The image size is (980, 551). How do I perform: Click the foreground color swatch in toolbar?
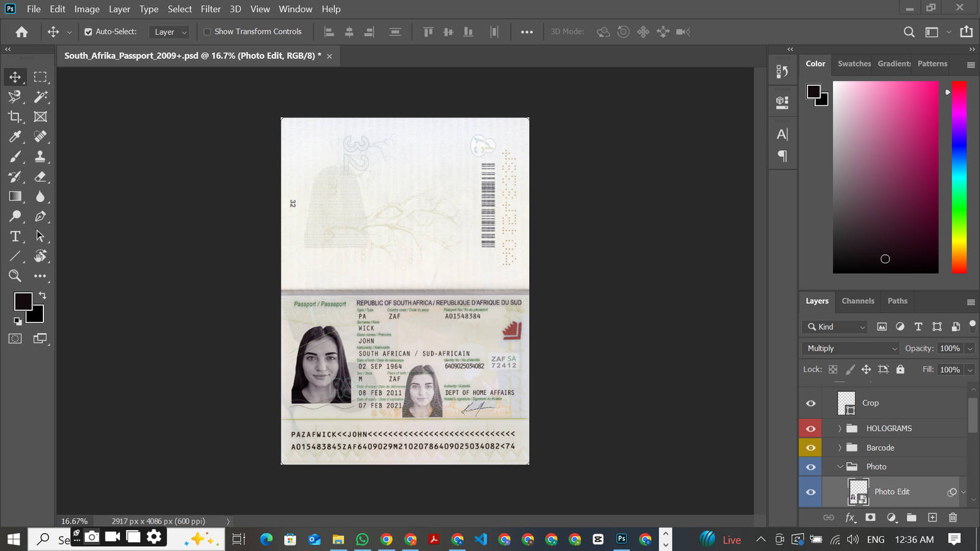[23, 301]
